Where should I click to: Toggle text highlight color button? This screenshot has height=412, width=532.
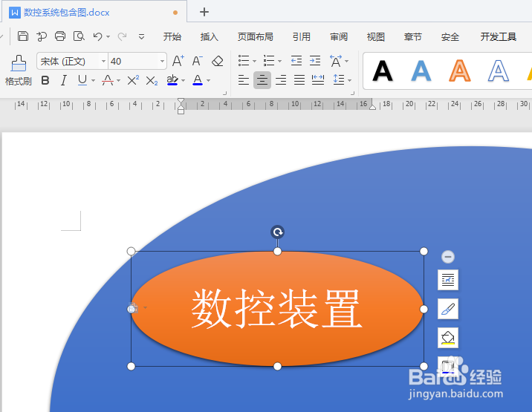click(x=172, y=80)
